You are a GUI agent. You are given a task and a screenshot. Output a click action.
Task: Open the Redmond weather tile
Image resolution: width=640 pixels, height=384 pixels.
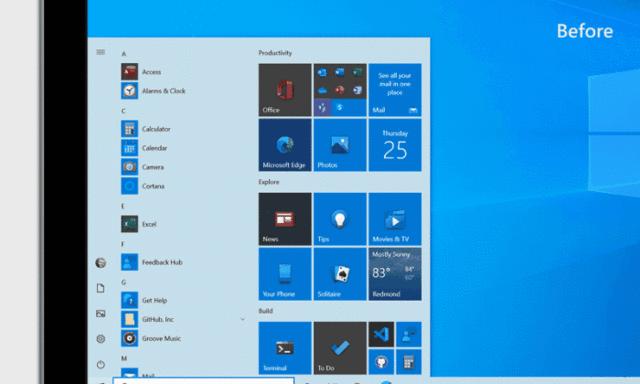[395, 274]
